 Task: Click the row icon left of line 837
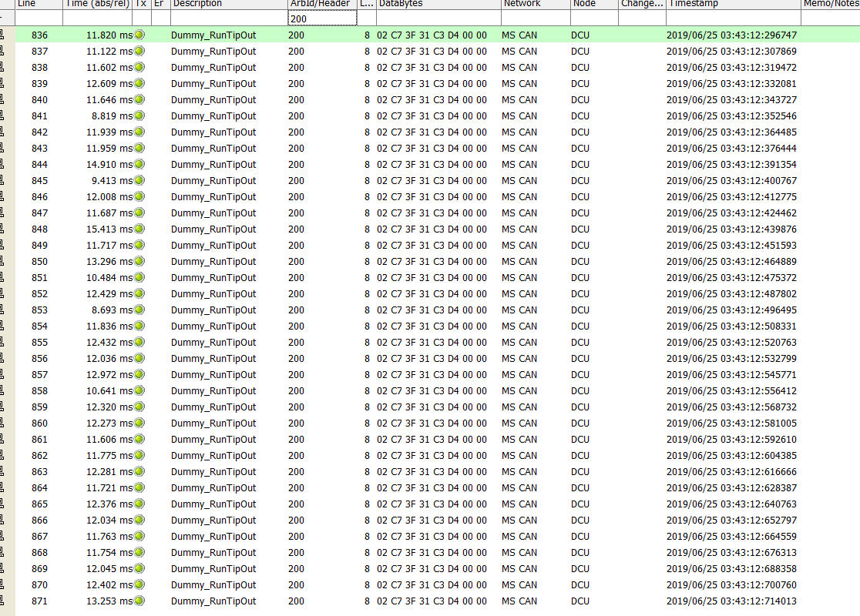pos(2,51)
